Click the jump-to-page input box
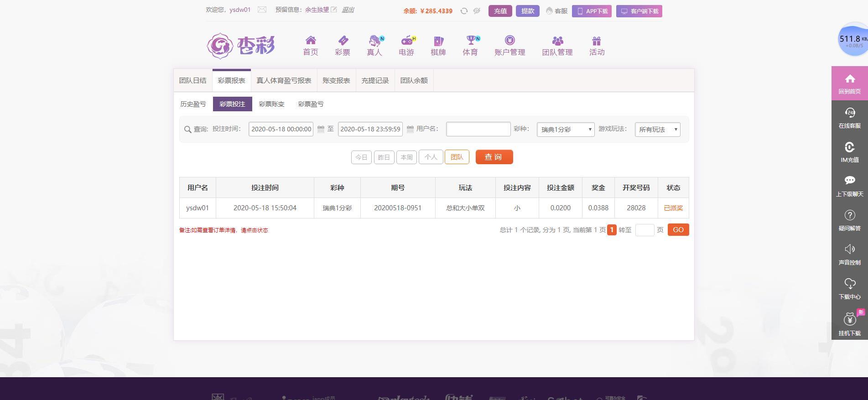 pyautogui.click(x=645, y=230)
